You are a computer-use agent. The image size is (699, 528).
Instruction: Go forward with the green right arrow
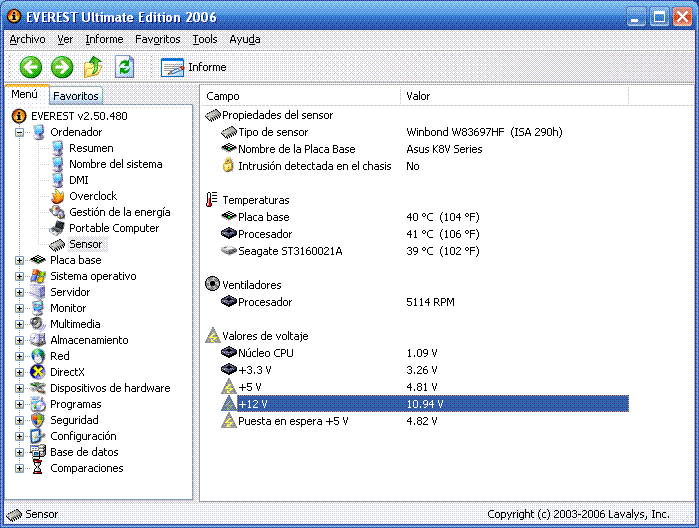pos(62,67)
